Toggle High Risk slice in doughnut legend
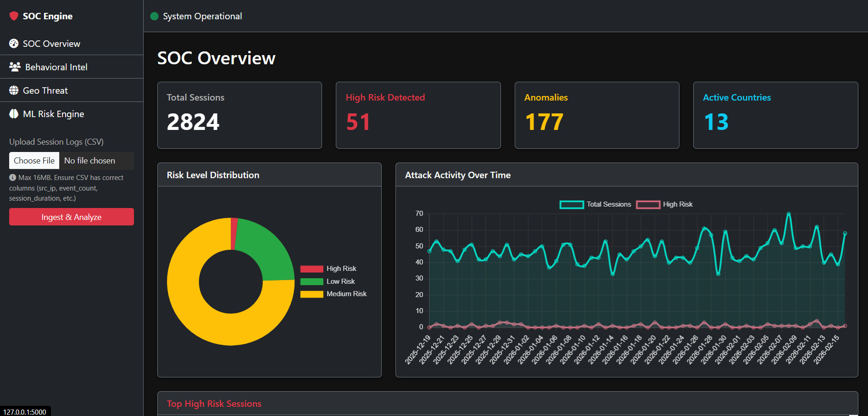Screen dimensions: 868x416 tap(328, 269)
